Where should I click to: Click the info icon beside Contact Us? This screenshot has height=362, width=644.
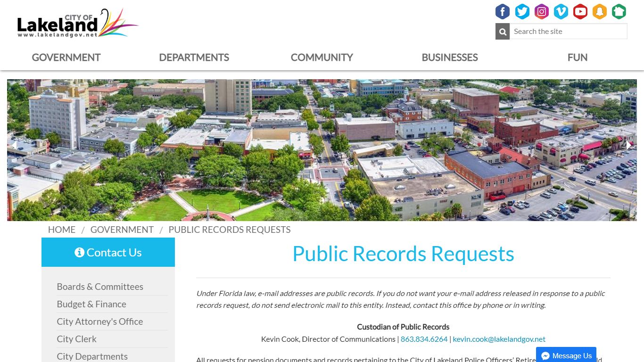click(x=79, y=252)
